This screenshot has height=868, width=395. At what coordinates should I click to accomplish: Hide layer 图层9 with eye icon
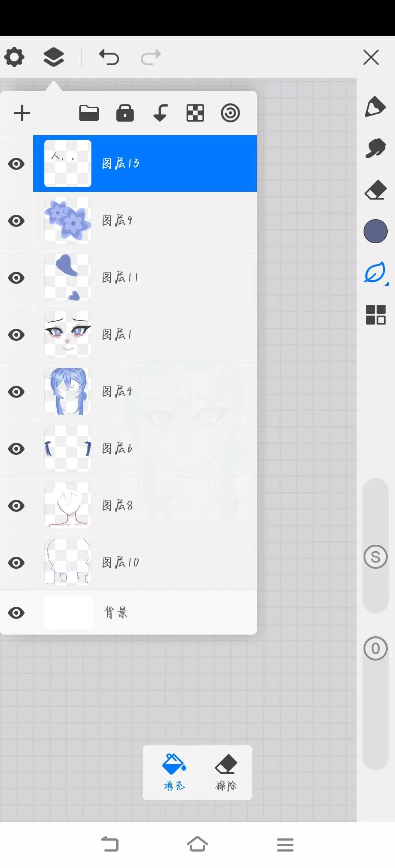(x=16, y=221)
